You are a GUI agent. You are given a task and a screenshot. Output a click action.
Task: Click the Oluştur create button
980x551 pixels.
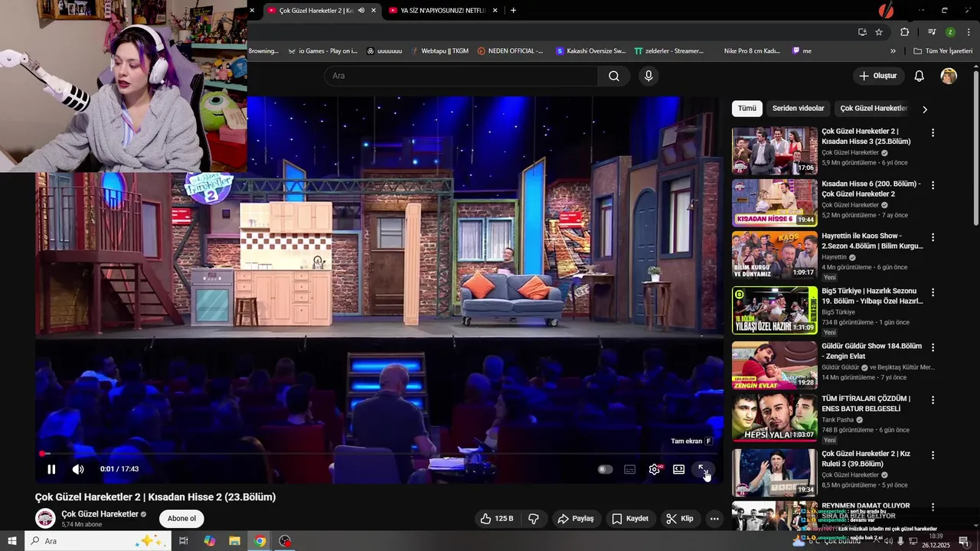[878, 76]
